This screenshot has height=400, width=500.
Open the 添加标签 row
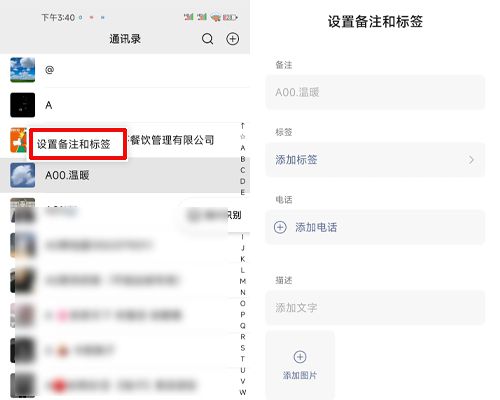pos(375,160)
